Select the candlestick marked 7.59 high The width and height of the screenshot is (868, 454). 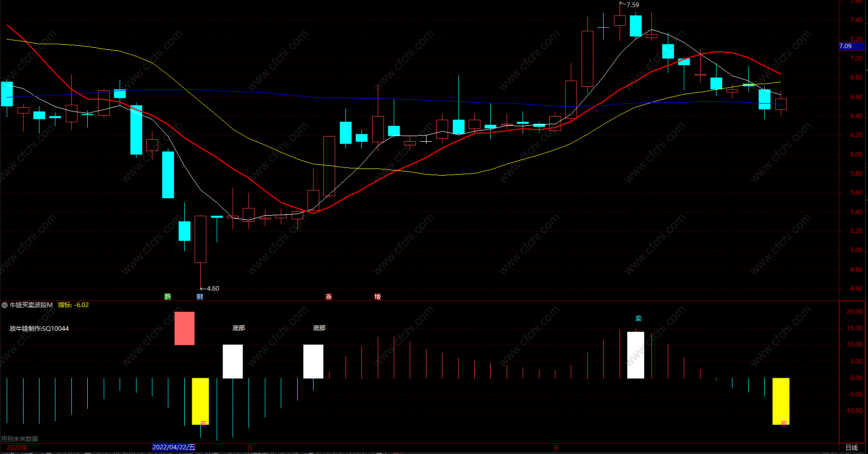pyautogui.click(x=620, y=21)
